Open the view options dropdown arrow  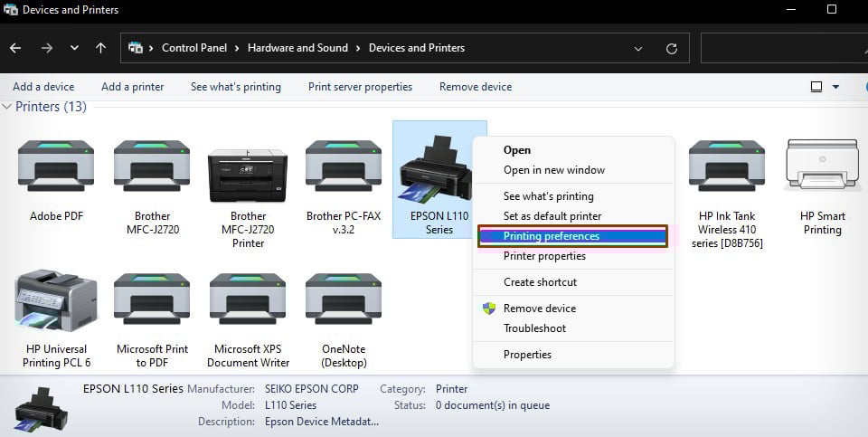coord(835,87)
